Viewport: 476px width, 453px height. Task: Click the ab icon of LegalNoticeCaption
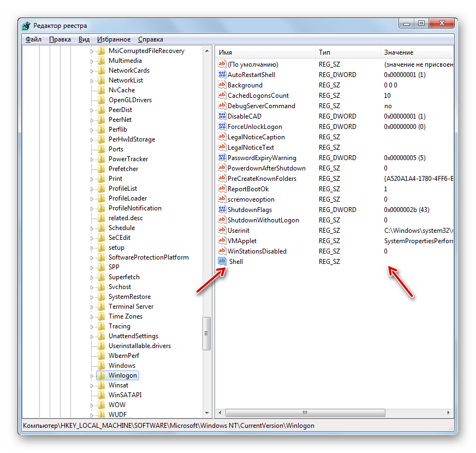tap(222, 137)
